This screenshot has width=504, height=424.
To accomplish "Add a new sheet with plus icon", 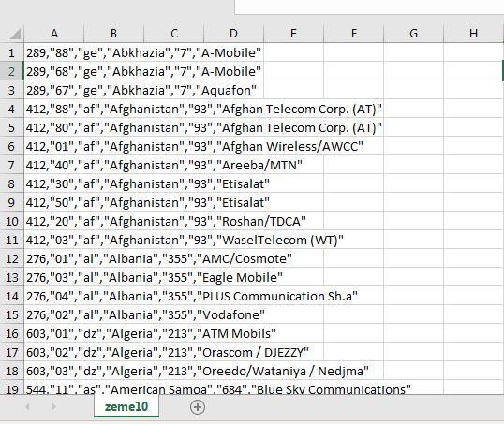I will pos(198,407).
